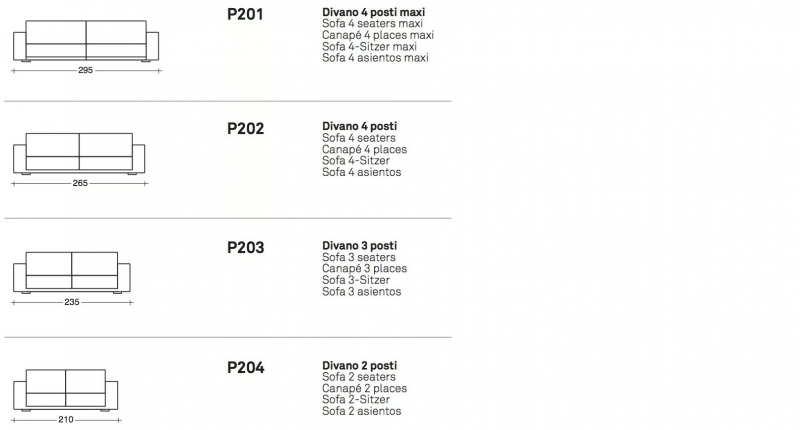Click the 'Divano 4 posti maxi' heading

click(373, 12)
